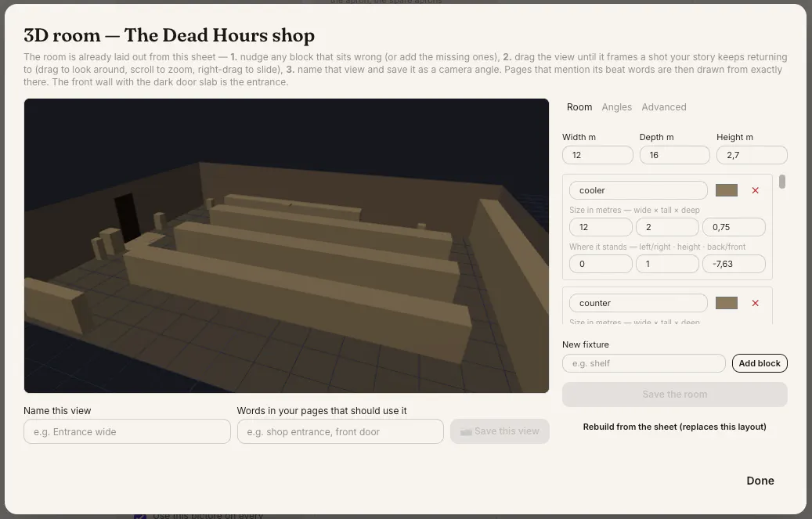Click the cooler wide size field showing 12
The height and width of the screenshot is (519, 812).
click(601, 227)
